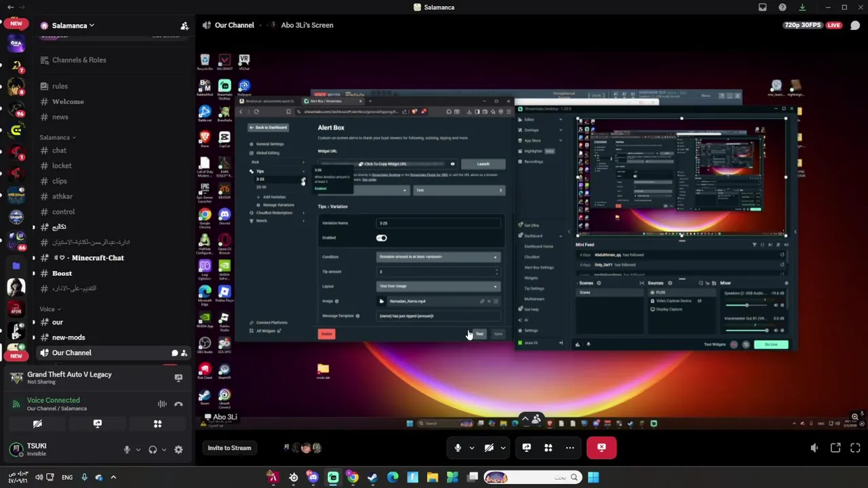868x488 pixels.
Task: Collapse the Voice channel category
Action: point(50,309)
